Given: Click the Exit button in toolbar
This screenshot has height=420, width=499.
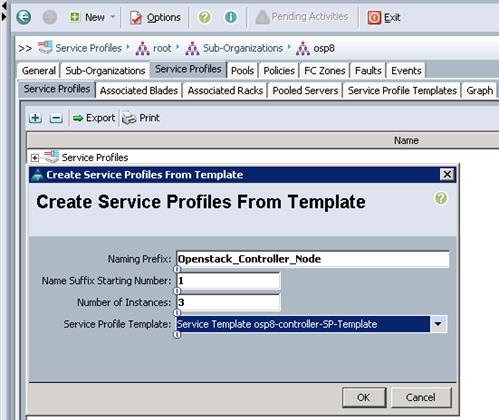Looking at the screenshot, I should coord(384,17).
